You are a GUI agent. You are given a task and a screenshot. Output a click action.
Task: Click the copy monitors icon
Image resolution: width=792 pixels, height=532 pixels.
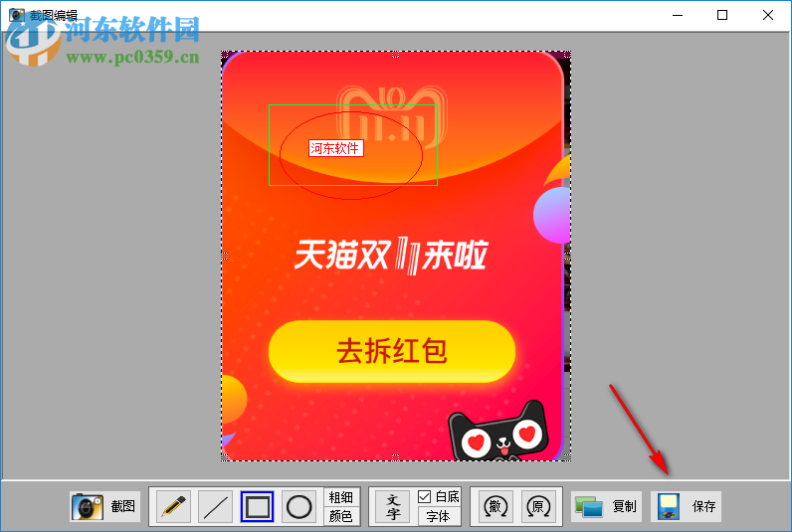589,506
